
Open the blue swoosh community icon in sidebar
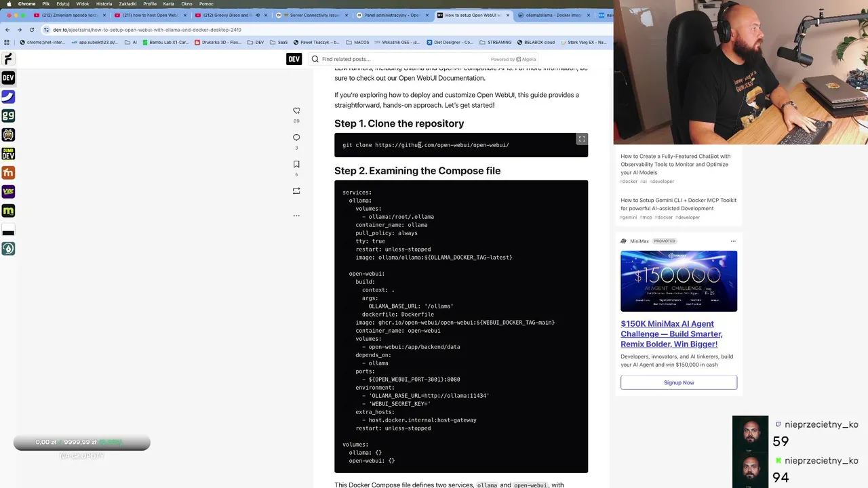[8, 97]
